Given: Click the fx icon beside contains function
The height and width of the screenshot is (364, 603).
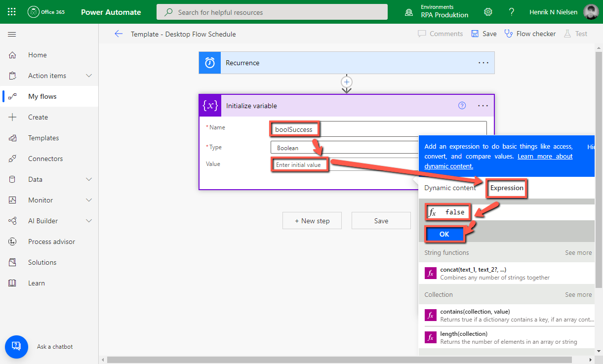Looking at the screenshot, I should [x=431, y=315].
